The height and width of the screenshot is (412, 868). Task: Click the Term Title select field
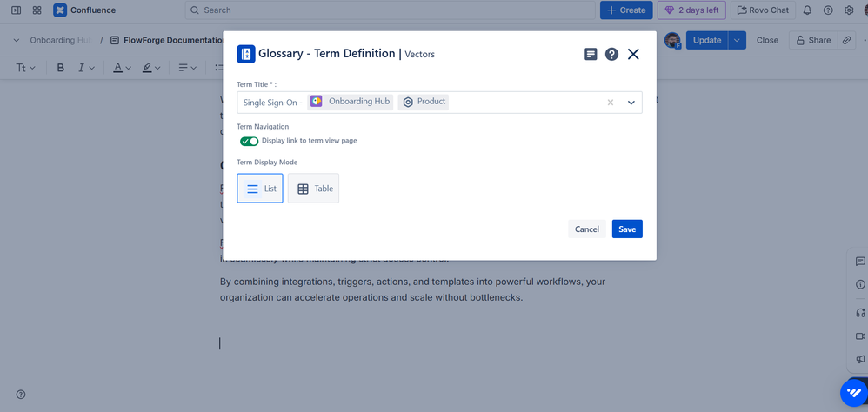click(439, 103)
